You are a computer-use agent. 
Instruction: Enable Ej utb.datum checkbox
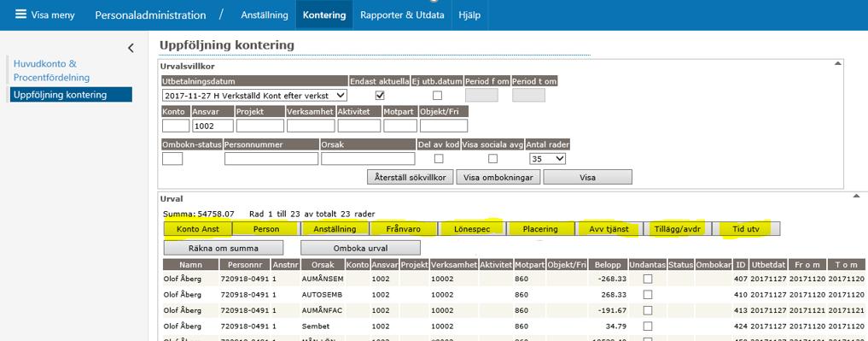point(437,96)
